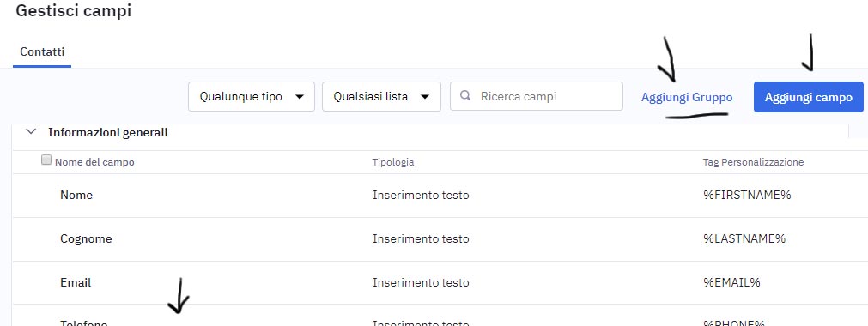Open the Qualunque tipo dropdown

[x=252, y=96]
